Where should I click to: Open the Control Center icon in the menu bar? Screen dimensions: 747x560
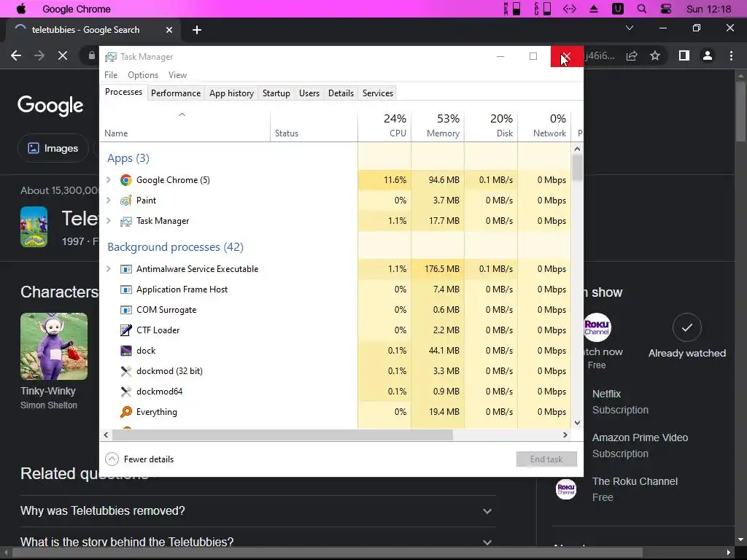pyautogui.click(x=666, y=9)
